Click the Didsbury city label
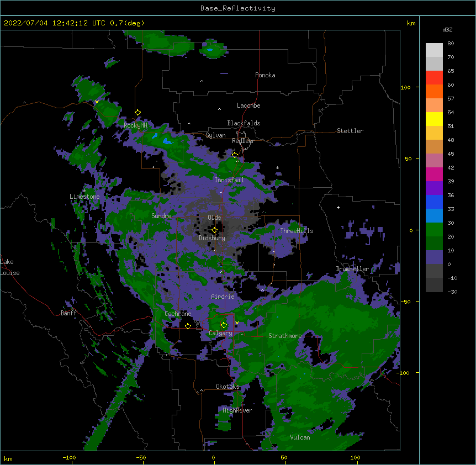The image size is (476, 465). point(212,238)
